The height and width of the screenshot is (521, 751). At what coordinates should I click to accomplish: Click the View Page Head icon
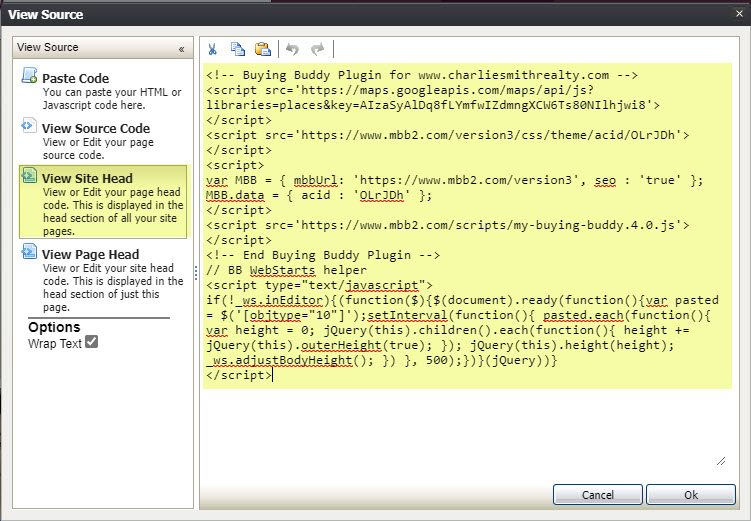pyautogui.click(x=29, y=251)
